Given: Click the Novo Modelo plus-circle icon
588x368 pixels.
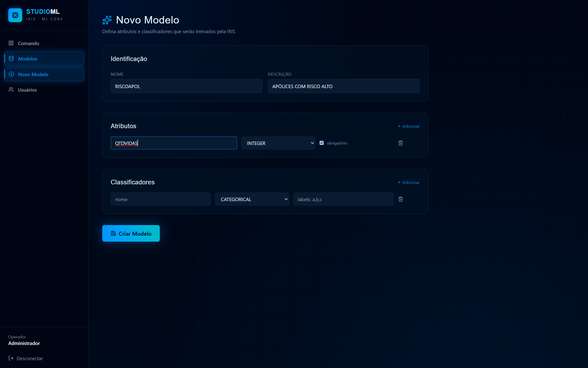Looking at the screenshot, I should click(11, 74).
